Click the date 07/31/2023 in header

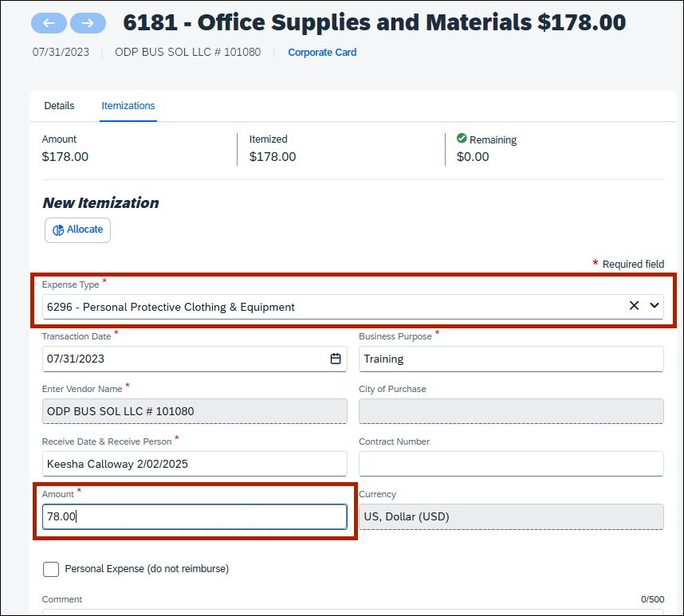point(61,53)
